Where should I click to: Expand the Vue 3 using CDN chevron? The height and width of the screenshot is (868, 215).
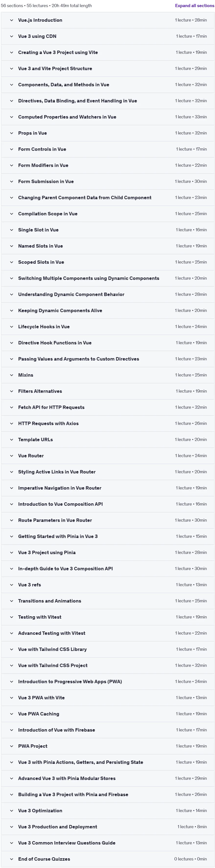pyautogui.click(x=11, y=36)
